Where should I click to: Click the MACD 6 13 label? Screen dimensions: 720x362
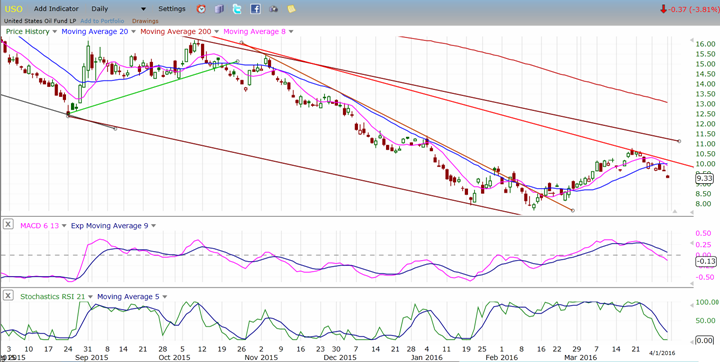click(39, 226)
